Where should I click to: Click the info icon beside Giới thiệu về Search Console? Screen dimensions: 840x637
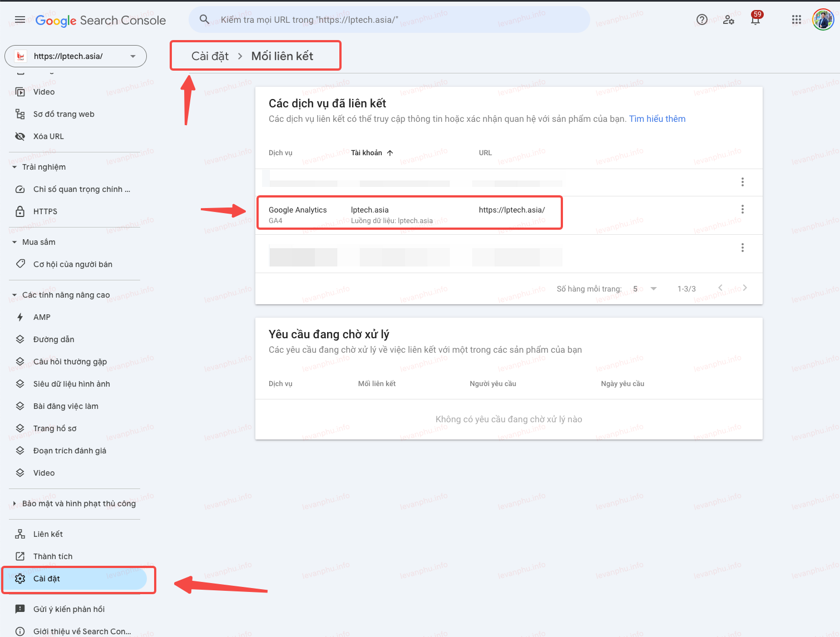click(20, 631)
